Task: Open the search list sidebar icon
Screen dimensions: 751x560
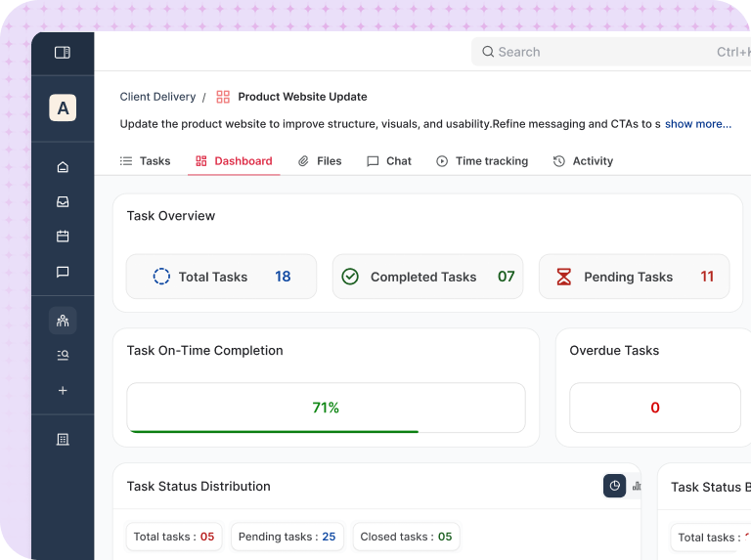Action: (x=63, y=355)
